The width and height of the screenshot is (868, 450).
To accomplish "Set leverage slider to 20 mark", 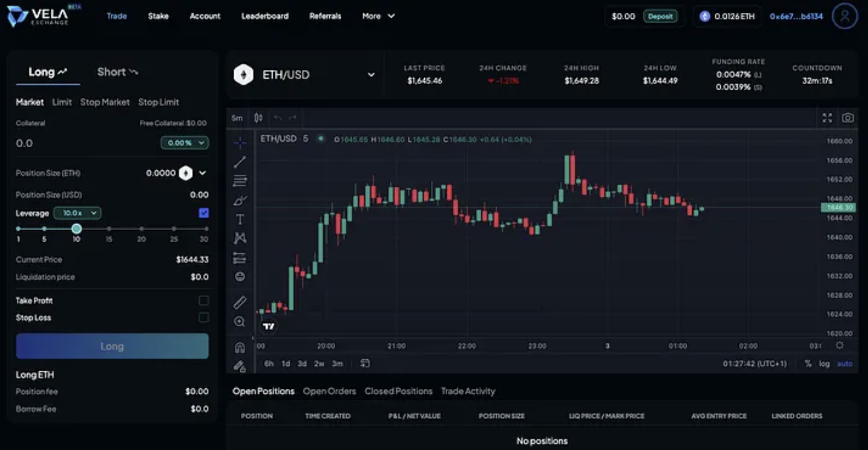I will click(x=141, y=229).
